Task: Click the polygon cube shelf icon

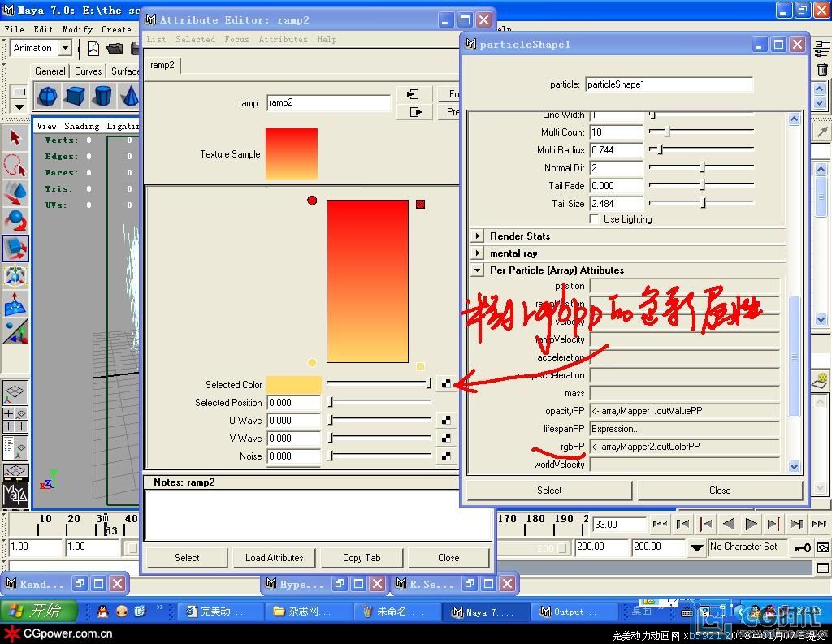Action: click(x=75, y=96)
